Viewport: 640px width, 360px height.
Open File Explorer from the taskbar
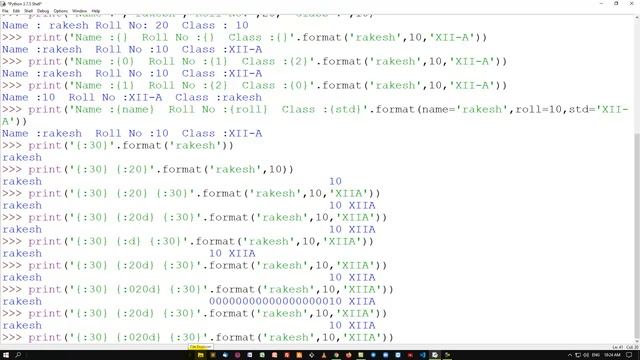201,355
